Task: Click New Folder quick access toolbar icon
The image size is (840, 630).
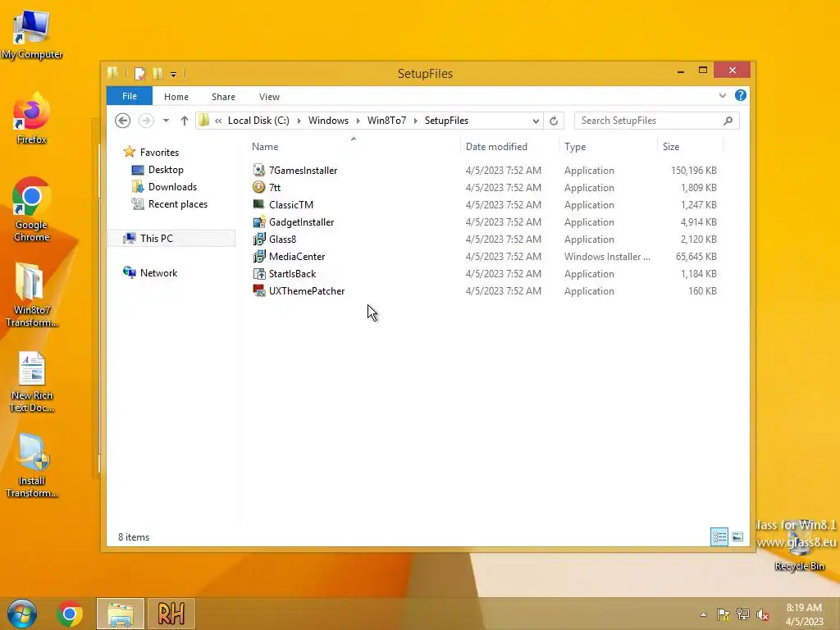Action: (157, 73)
